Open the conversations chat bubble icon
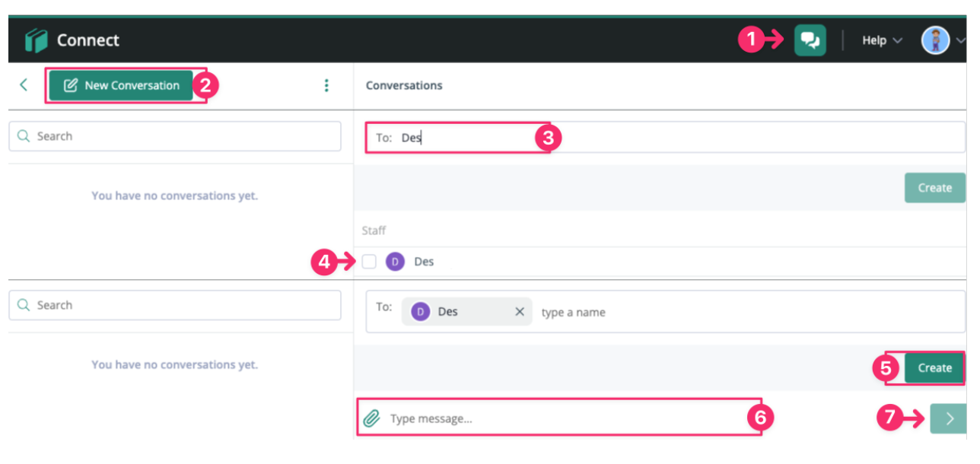Viewport: 980px width, 464px height. click(810, 40)
